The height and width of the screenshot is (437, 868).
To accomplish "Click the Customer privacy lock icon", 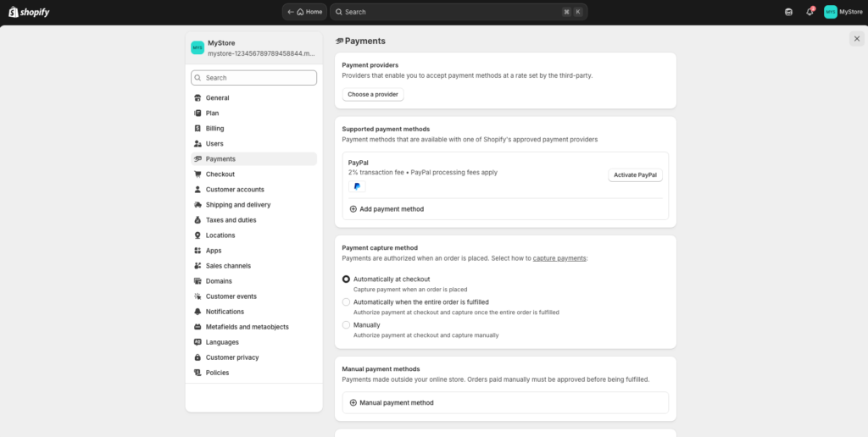I will 198,357.
